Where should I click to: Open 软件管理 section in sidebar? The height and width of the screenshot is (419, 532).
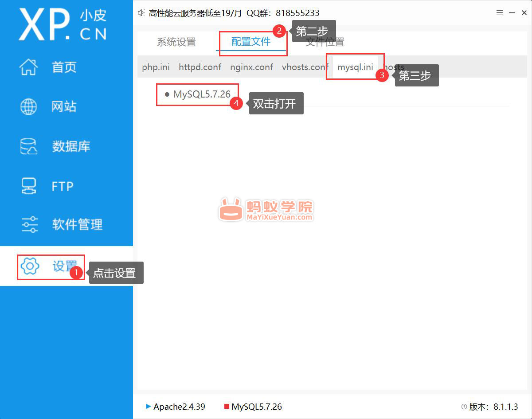click(x=77, y=224)
